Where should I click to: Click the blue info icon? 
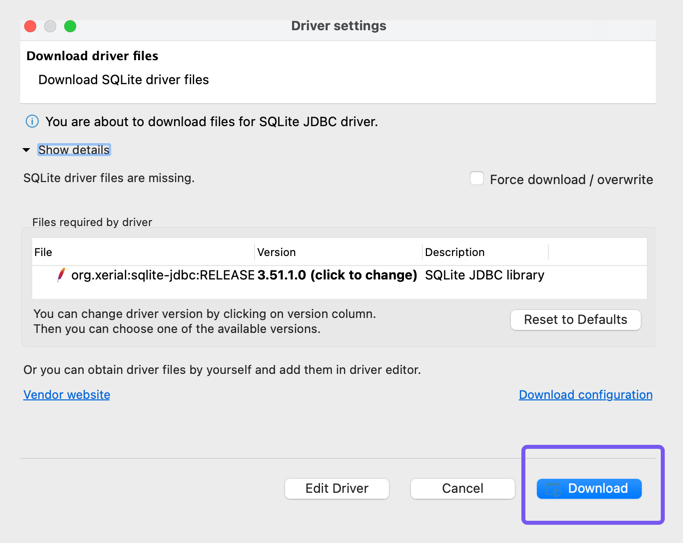point(32,122)
